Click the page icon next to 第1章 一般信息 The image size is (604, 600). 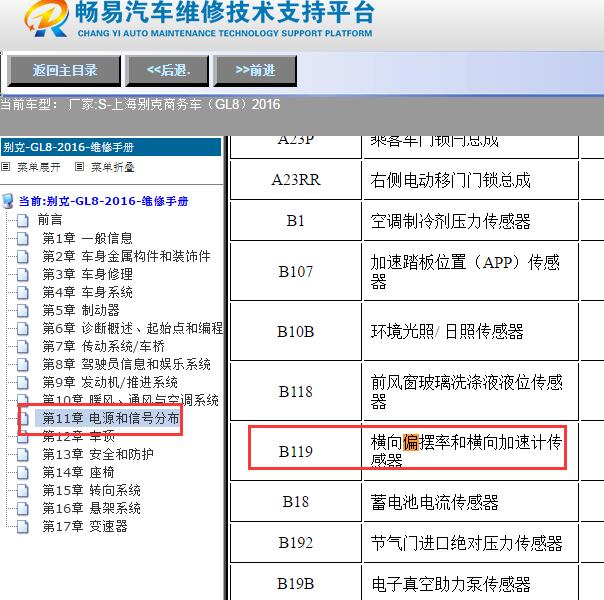point(23,238)
